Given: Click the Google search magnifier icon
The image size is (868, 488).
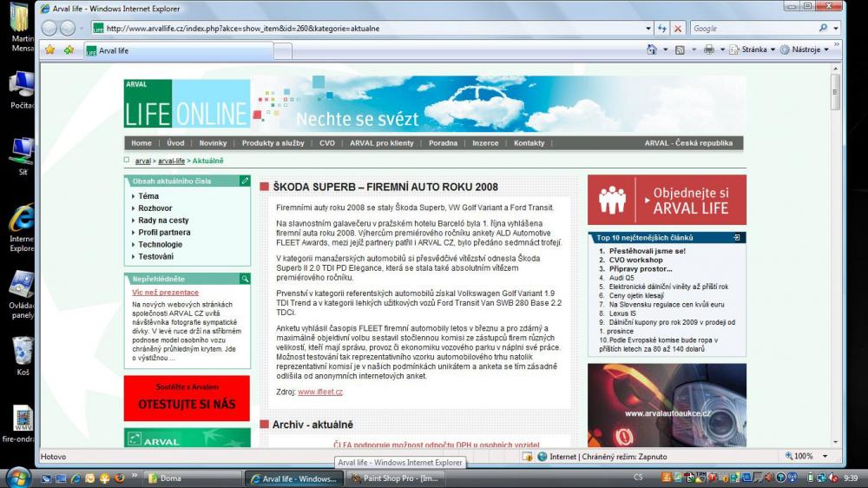Looking at the screenshot, I should coord(823,28).
